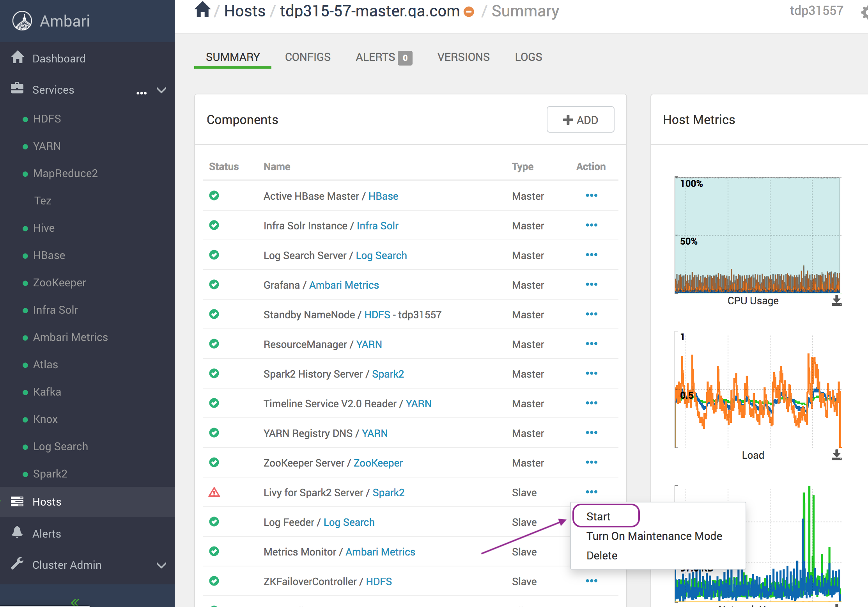This screenshot has width=868, height=607.
Task: Open action menu for ResourceManager component
Action: [x=591, y=344]
